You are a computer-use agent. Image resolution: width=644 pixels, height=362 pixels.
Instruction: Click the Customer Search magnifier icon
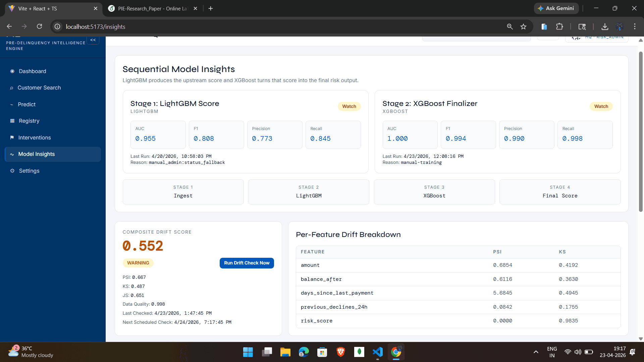(x=12, y=88)
